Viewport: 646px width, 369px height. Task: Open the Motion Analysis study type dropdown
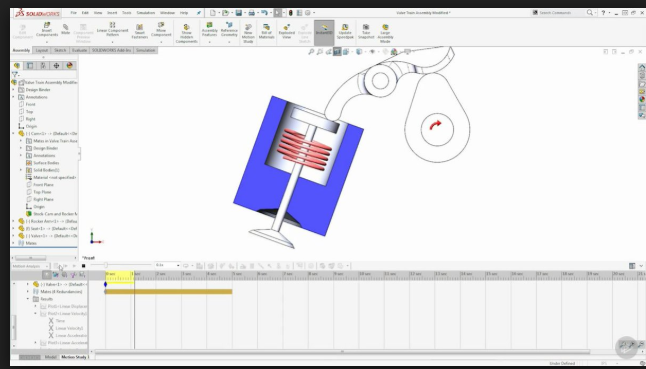30,266
